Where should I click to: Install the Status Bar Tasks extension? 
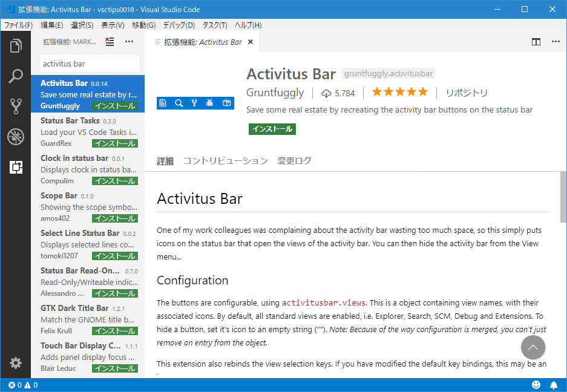[x=115, y=143]
